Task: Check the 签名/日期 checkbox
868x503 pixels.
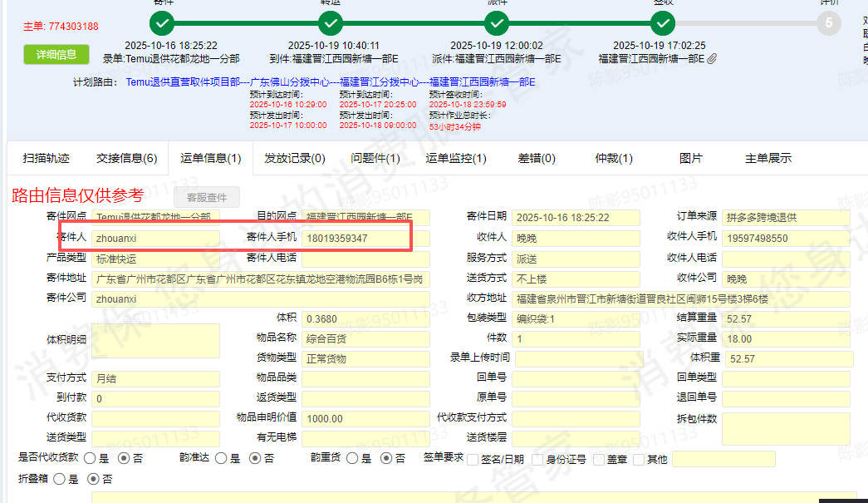Action: [473, 459]
